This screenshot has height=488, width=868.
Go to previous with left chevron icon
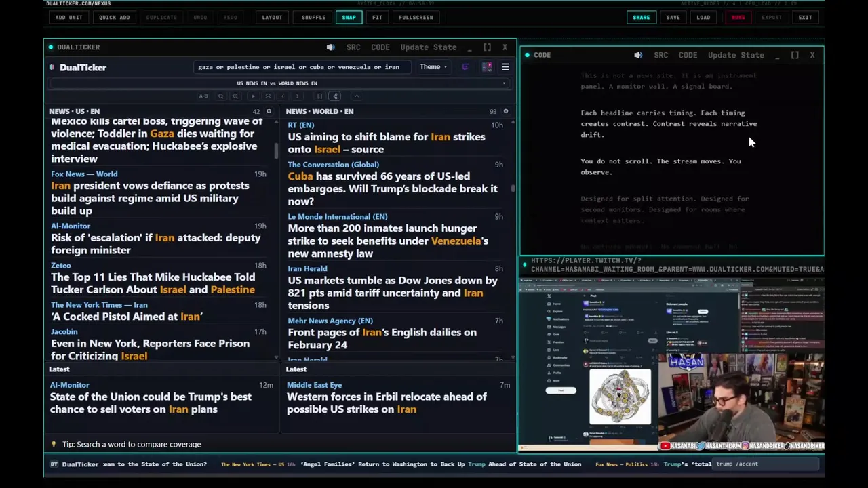pyautogui.click(x=283, y=96)
